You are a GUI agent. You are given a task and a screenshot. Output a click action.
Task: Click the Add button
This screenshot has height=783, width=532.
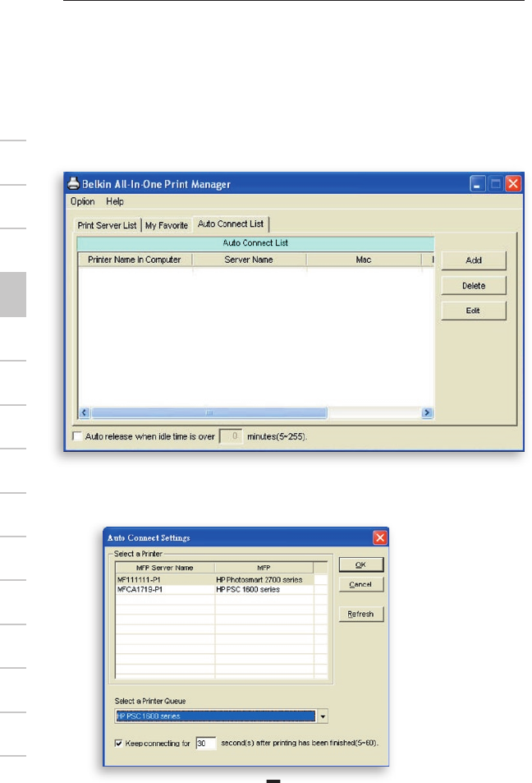474,260
